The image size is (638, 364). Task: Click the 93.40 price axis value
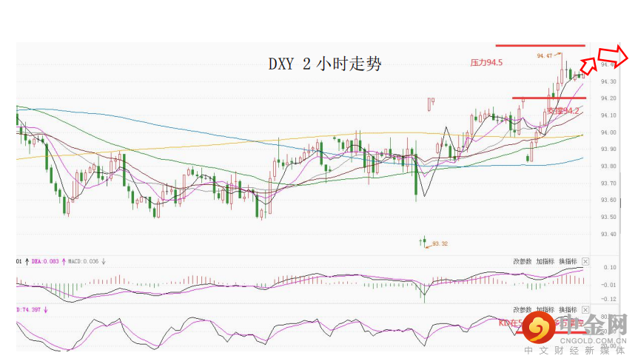click(608, 235)
